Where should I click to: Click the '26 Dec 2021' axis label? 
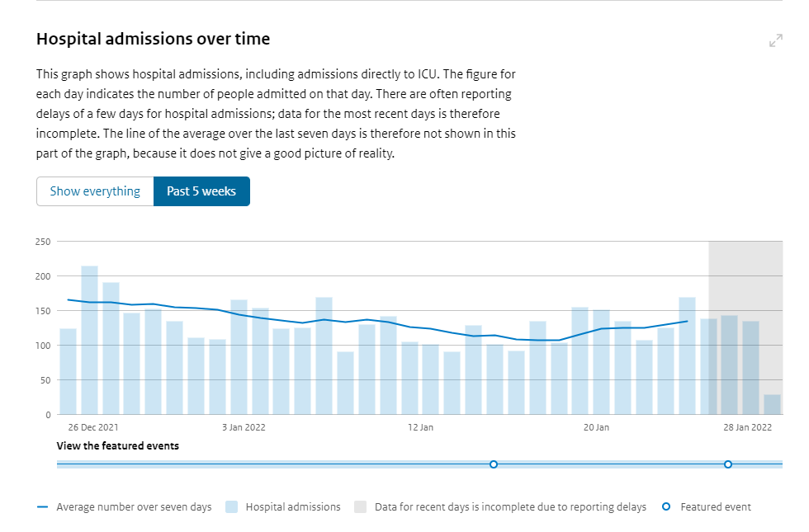click(92, 427)
